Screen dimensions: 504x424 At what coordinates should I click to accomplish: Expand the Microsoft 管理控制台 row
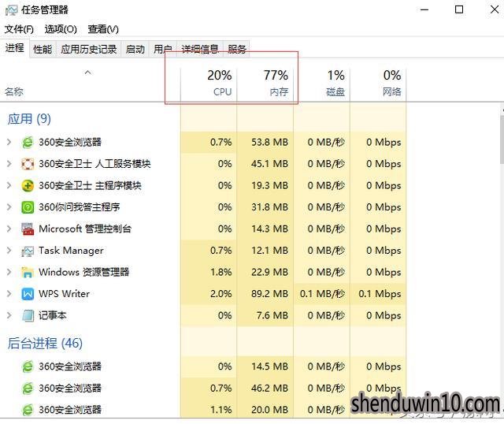[x=9, y=229]
